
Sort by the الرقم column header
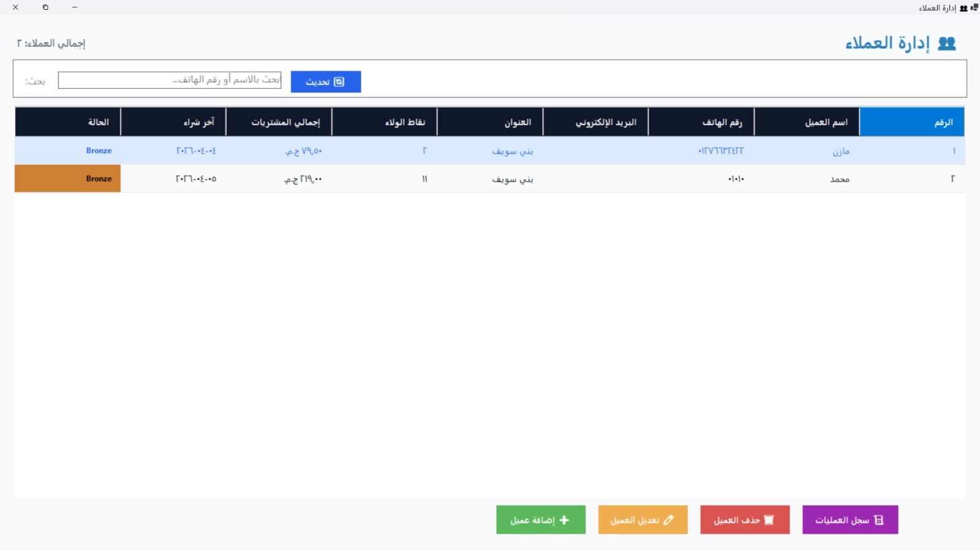(x=911, y=122)
